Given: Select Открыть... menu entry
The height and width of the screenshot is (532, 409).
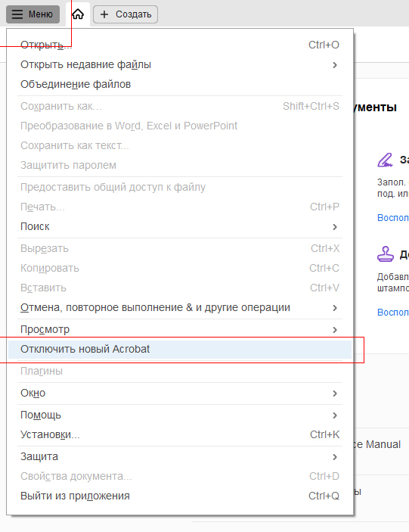Looking at the screenshot, I should [180, 45].
